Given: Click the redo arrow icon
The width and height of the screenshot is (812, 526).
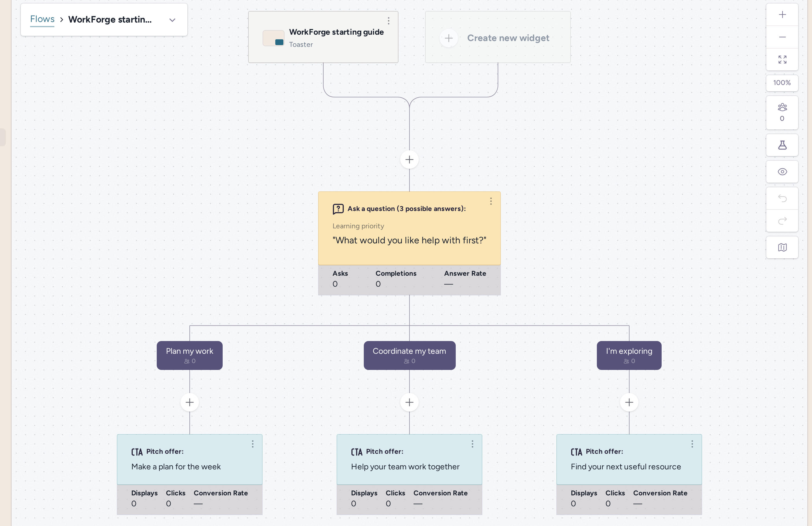Looking at the screenshot, I should 782,221.
